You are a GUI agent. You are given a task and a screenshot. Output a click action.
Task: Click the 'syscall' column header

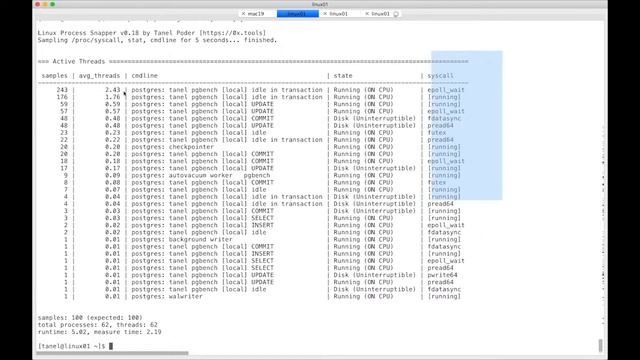[440, 76]
